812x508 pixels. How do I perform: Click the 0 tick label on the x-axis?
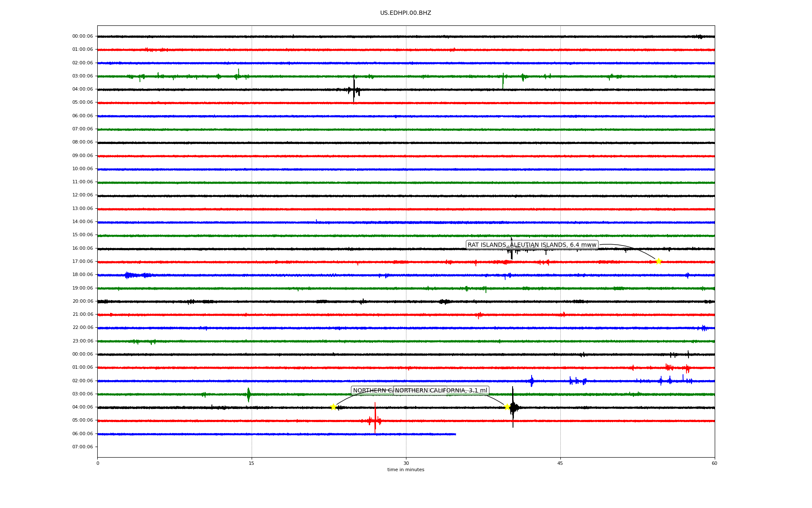pyautogui.click(x=98, y=463)
